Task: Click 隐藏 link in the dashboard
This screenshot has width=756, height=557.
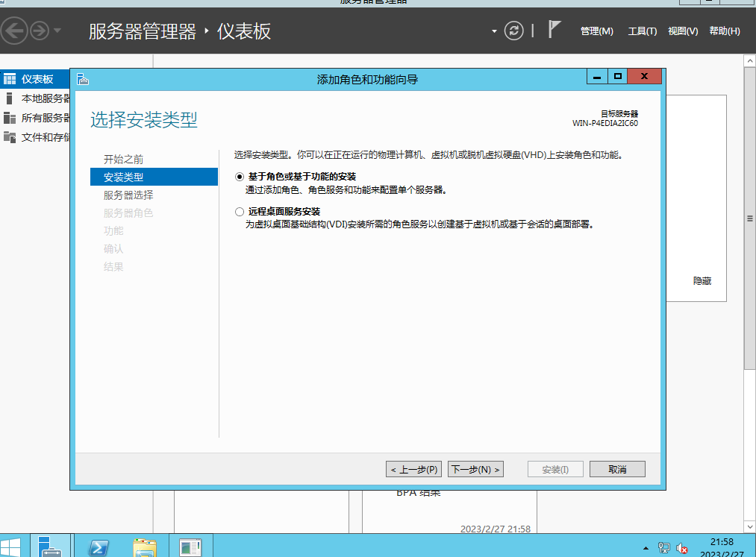Action: pos(702,281)
